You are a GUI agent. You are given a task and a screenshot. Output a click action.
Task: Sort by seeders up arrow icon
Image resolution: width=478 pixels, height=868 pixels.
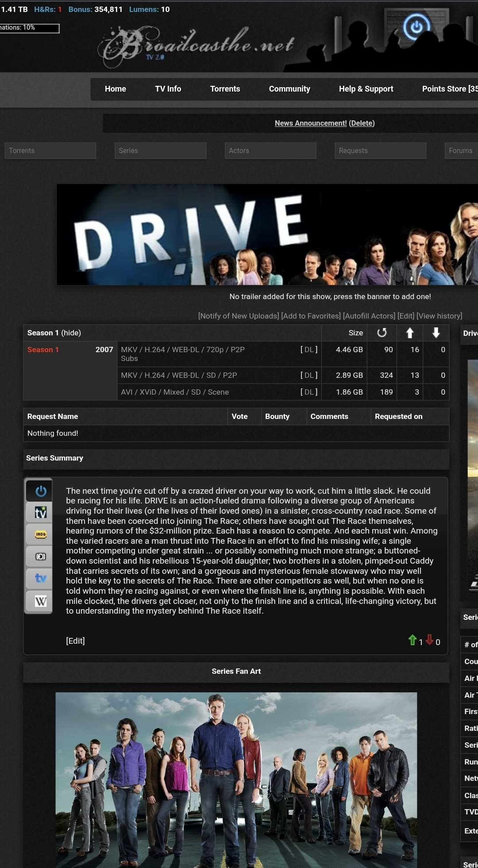pos(410,333)
